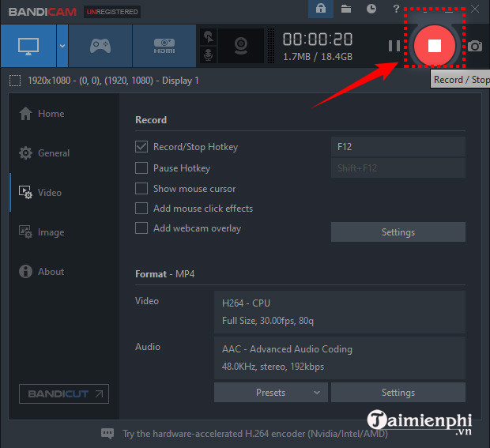Stop recording with red button
The height and width of the screenshot is (448, 490).
435,46
